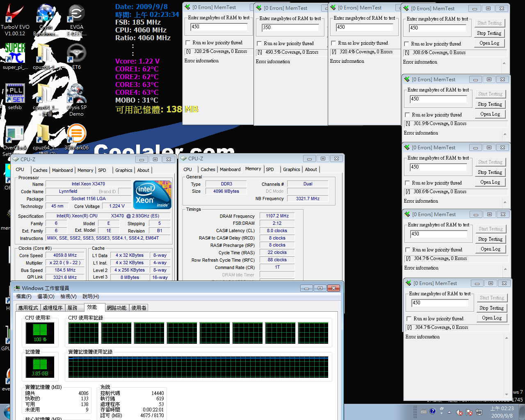Open Mainboard tab in CPU-Z CPU window
The image size is (525, 420).
(x=62, y=170)
